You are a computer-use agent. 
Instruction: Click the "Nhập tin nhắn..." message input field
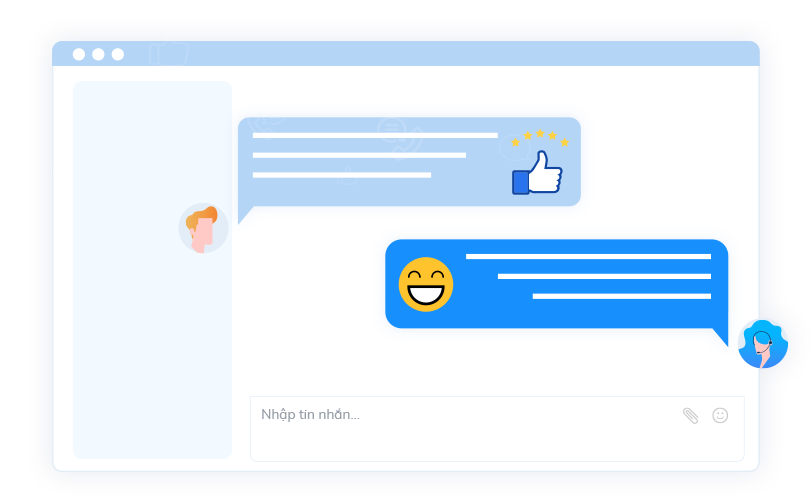click(497, 429)
